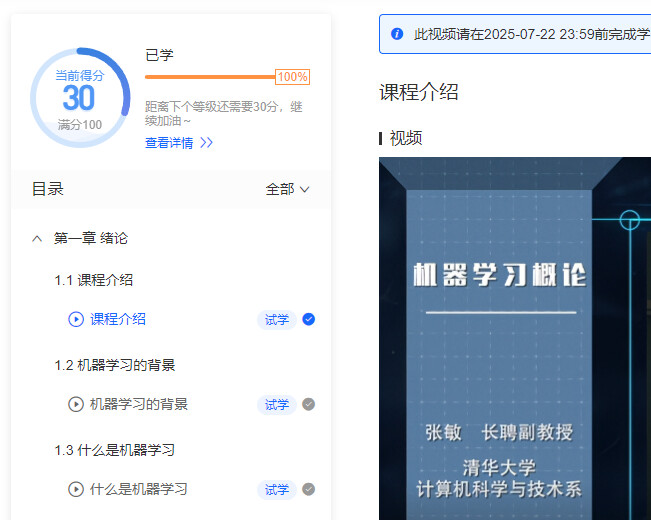Open the 课程介绍 lesson link
The image size is (651, 520).
pos(118,319)
